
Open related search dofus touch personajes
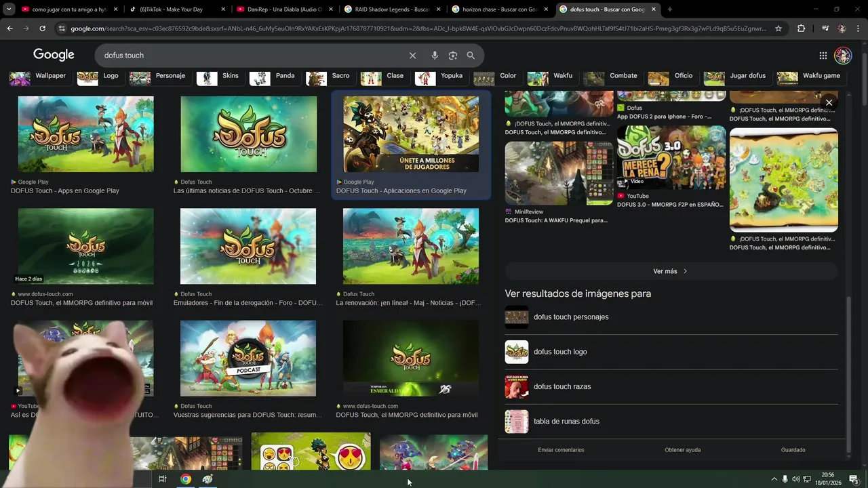click(671, 317)
